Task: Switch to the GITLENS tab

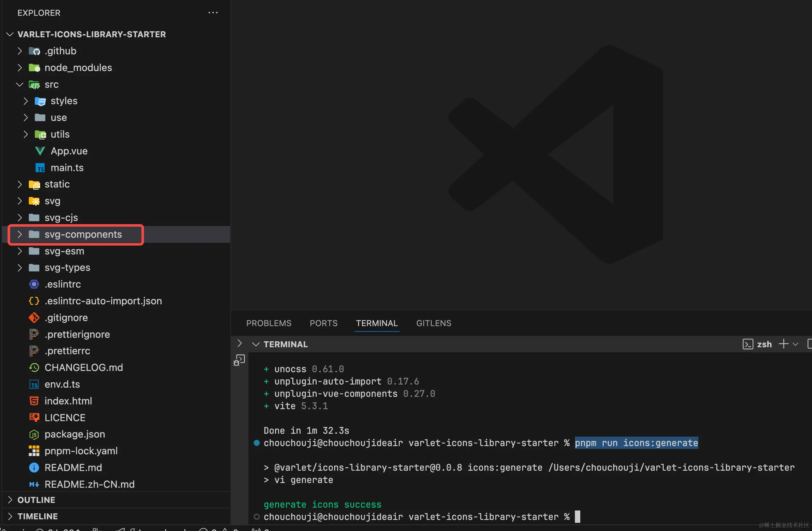Action: 433,323
